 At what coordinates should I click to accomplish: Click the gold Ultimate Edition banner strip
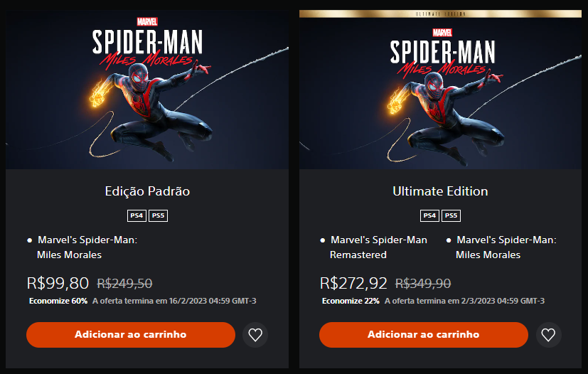pos(439,14)
